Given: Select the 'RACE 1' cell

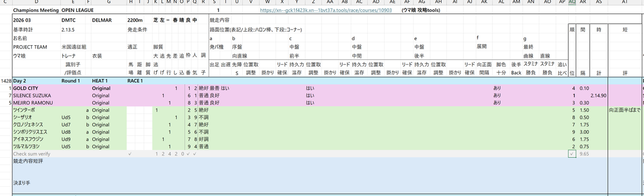Looking at the screenshot, I should pyautogui.click(x=135, y=81).
